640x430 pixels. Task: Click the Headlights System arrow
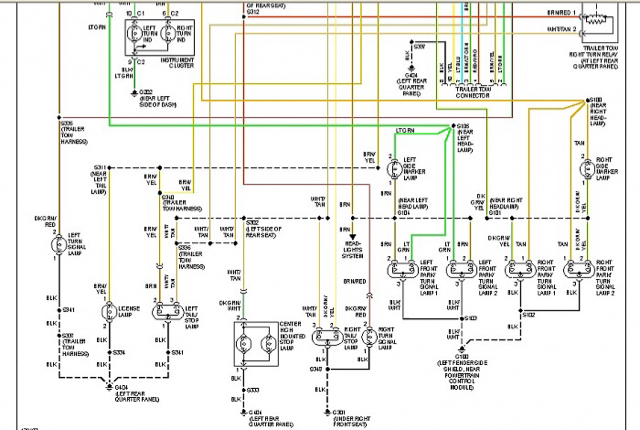click(x=353, y=237)
